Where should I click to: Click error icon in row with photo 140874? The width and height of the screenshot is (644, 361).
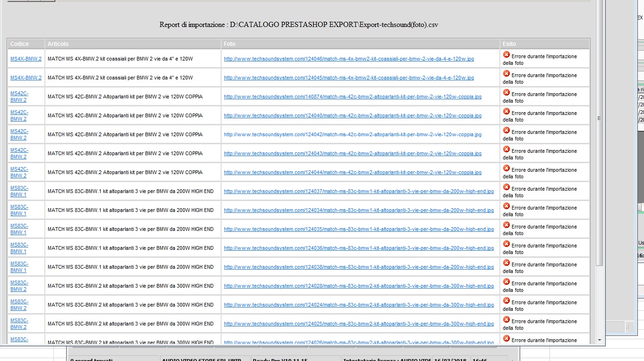point(507,93)
